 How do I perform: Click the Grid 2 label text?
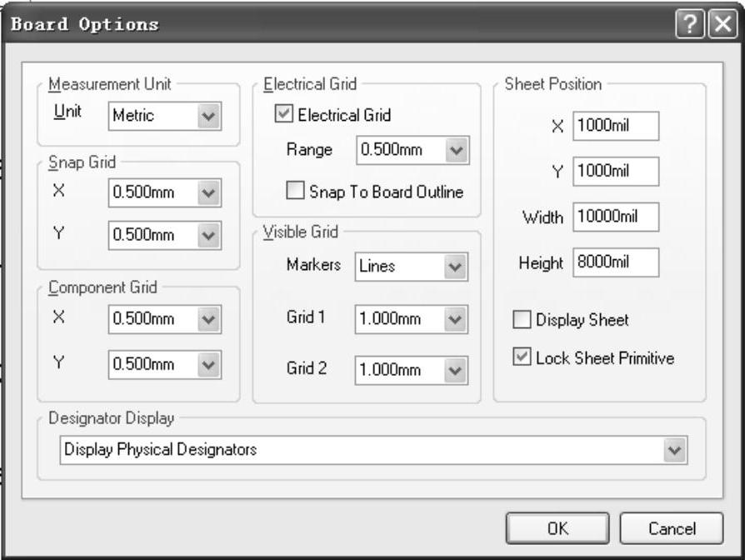pos(307,368)
